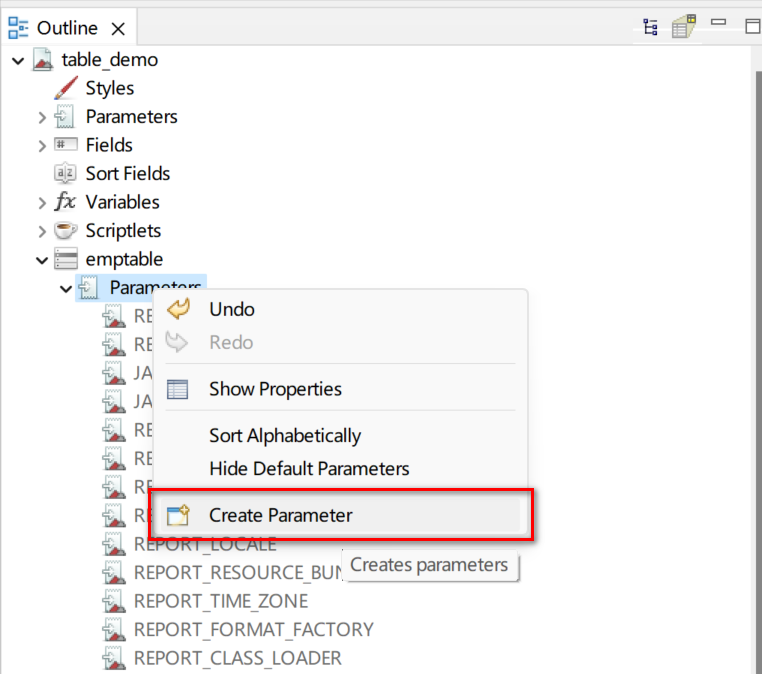
Task: Click the Show Properties table icon
Action: pyautogui.click(x=177, y=390)
